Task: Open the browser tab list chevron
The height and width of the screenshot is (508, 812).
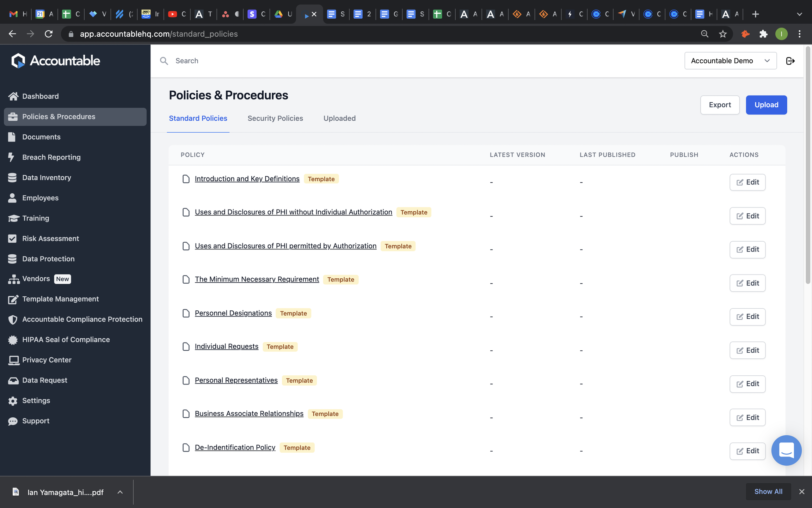Action: coord(799,14)
